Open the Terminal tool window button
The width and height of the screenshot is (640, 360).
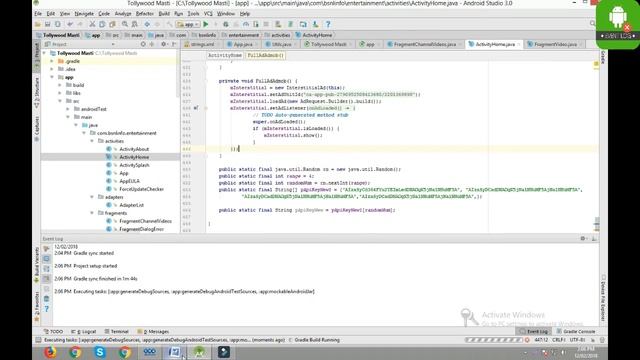click(x=116, y=331)
